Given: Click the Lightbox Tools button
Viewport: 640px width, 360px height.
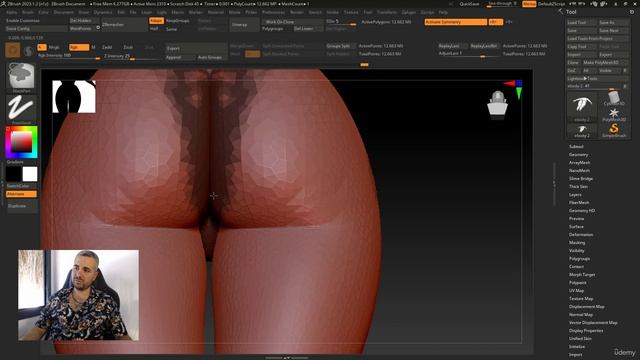Looking at the screenshot, I should pos(598,78).
